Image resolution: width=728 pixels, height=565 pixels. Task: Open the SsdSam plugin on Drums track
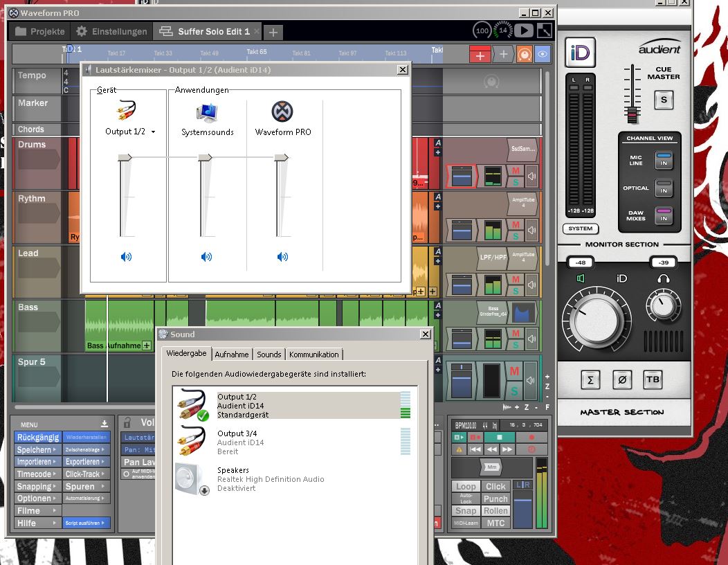(x=522, y=149)
